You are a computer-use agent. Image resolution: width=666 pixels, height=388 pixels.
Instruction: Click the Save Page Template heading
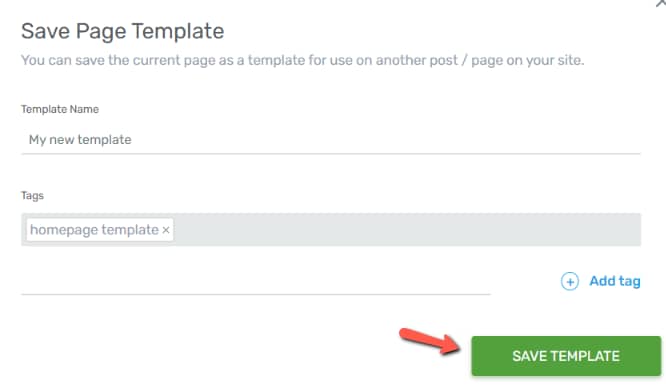pos(123,31)
